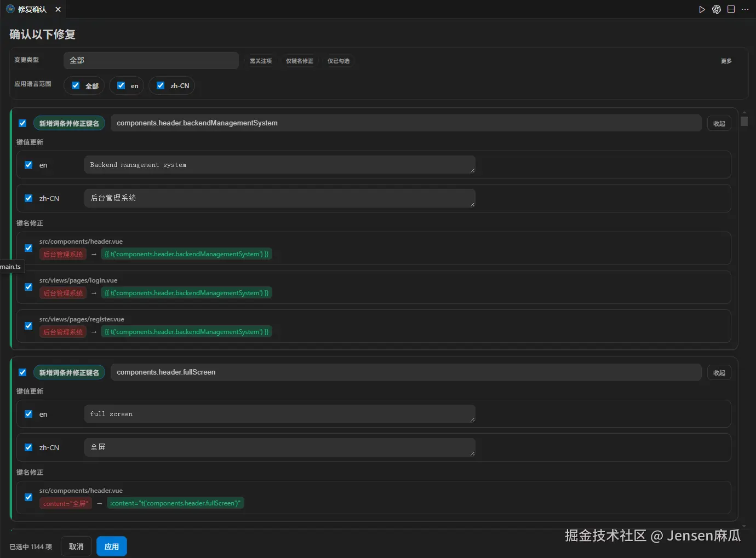Click the red 后台管理系统 snippet under login.vue

point(63,293)
